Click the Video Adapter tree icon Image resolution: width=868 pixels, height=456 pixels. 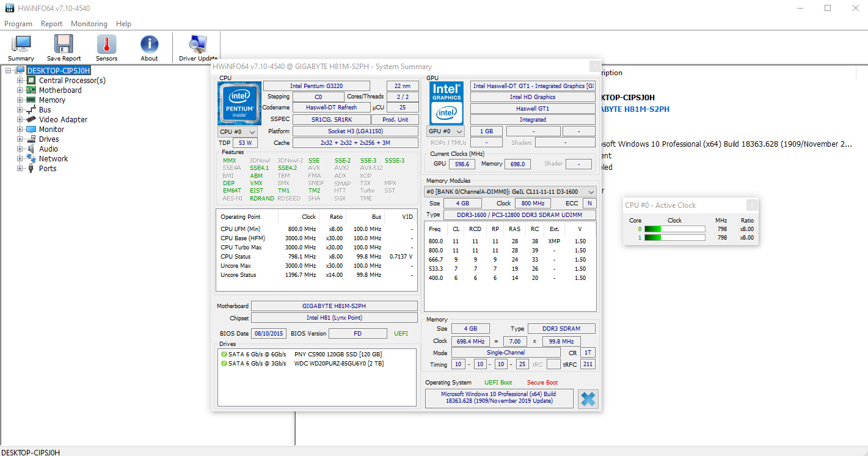[x=31, y=119]
